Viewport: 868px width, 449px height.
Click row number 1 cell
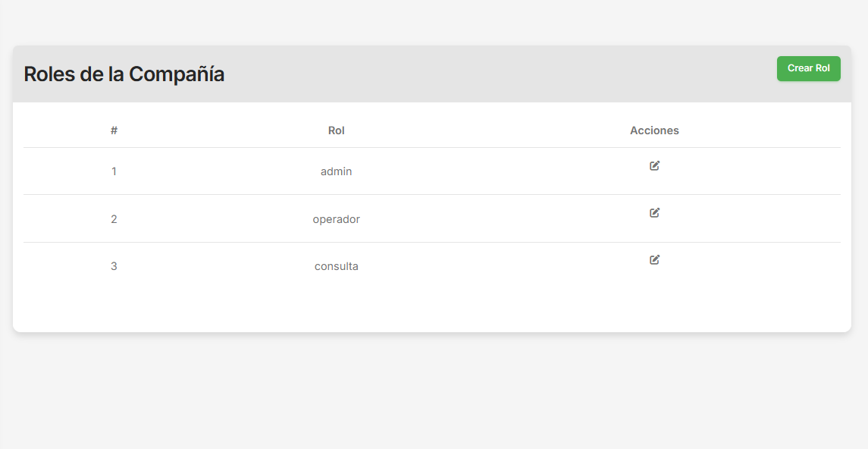pos(114,171)
